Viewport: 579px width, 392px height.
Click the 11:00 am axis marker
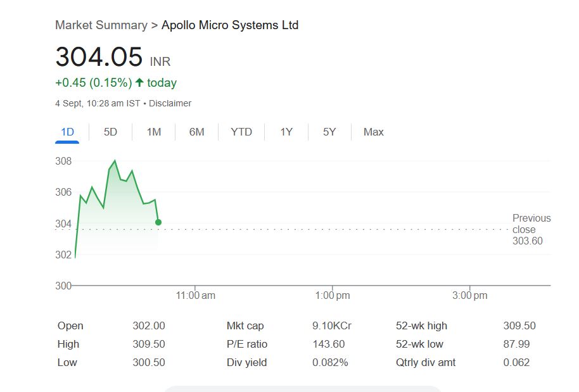tap(196, 295)
